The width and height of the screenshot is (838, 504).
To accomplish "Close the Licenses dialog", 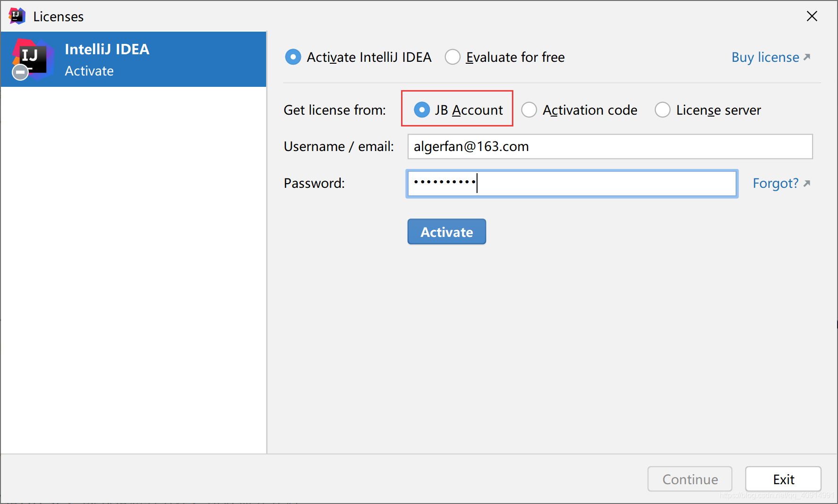I will click(812, 16).
